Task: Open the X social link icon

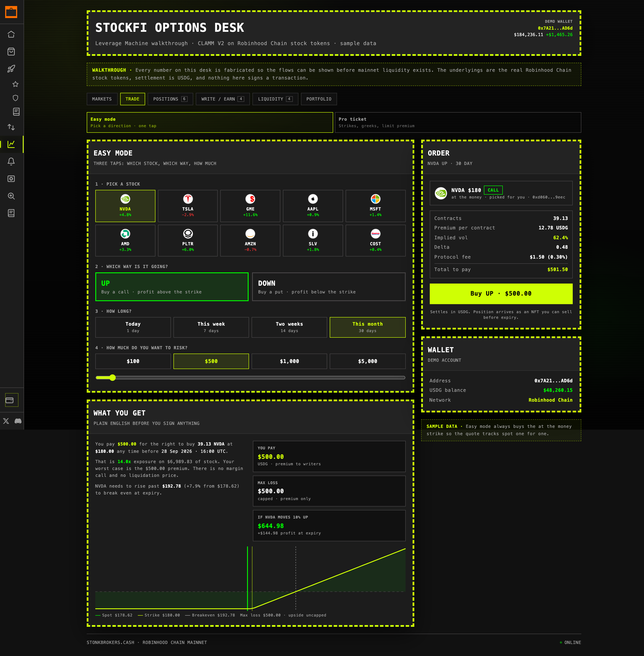Action: coord(6,421)
